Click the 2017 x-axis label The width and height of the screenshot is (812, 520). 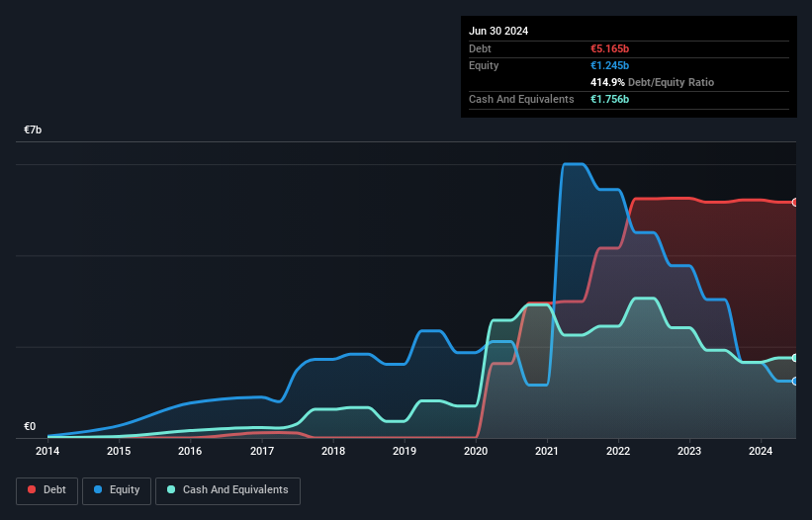(x=262, y=451)
